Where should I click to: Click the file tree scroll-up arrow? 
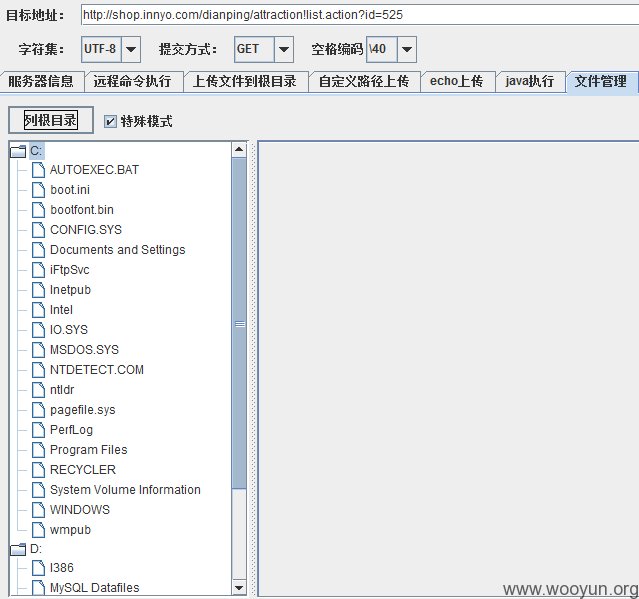pos(239,150)
